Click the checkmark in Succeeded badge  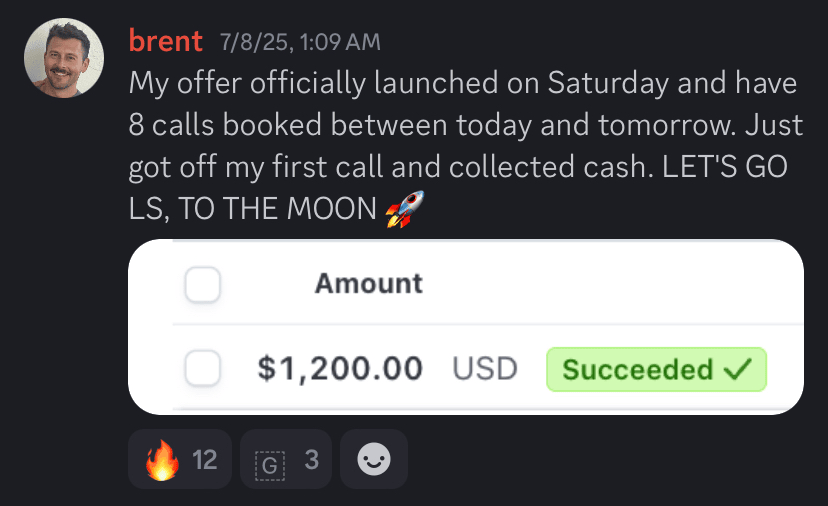click(738, 369)
